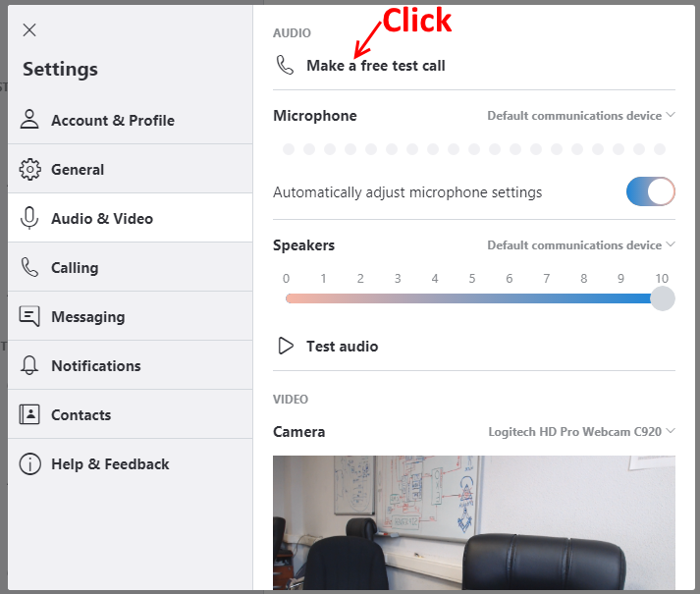Click Make a free test call
700x594 pixels.
click(375, 66)
